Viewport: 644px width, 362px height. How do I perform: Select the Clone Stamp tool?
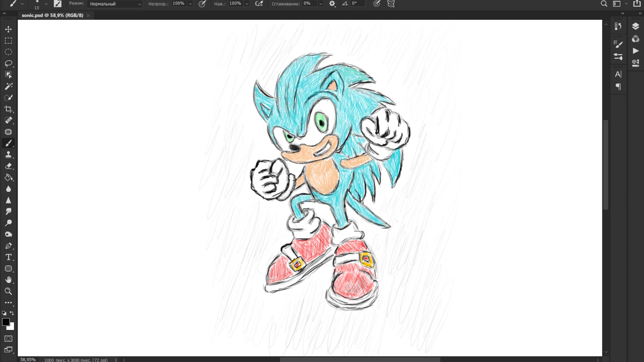(8, 155)
